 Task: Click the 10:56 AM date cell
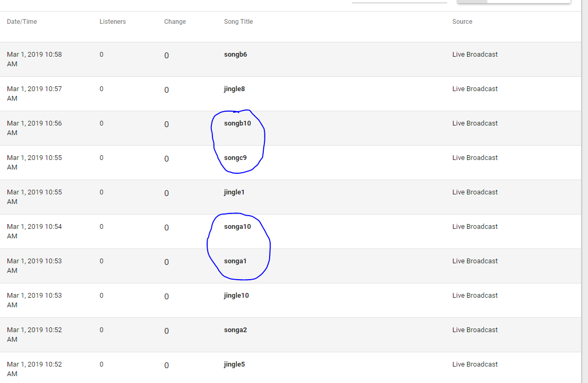pyautogui.click(x=34, y=128)
